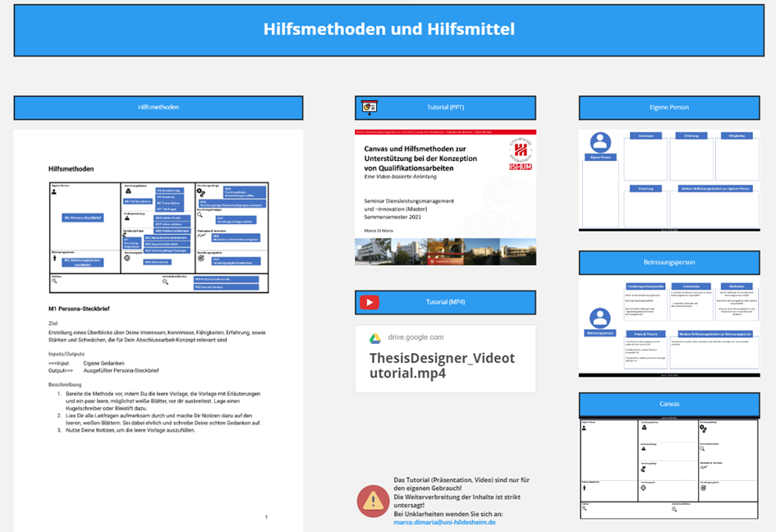This screenshot has height=532, width=776.
Task: Click the Beschreibung section label in document
Action: tap(65, 384)
